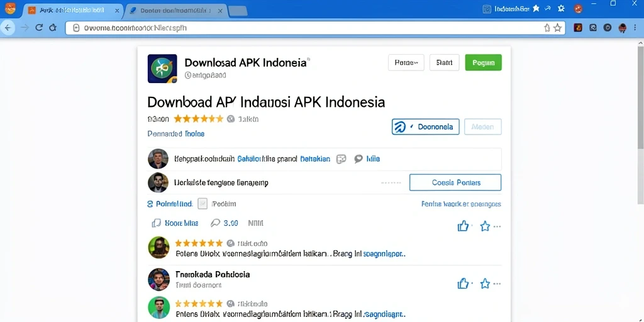The height and width of the screenshot is (322, 644).
Task: Like the 'Tnerokada Pohdosia' post with thumbs-up
Action: (x=463, y=284)
